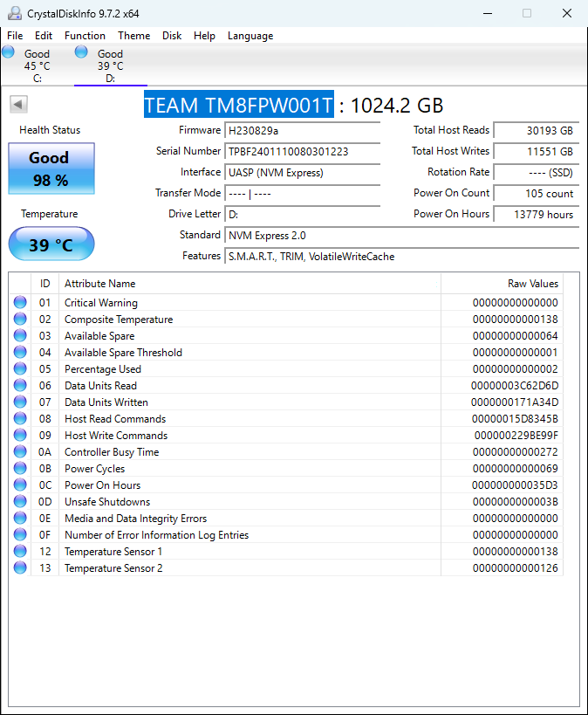Select the Percentage Used attribute name
588x715 pixels.
[103, 369]
